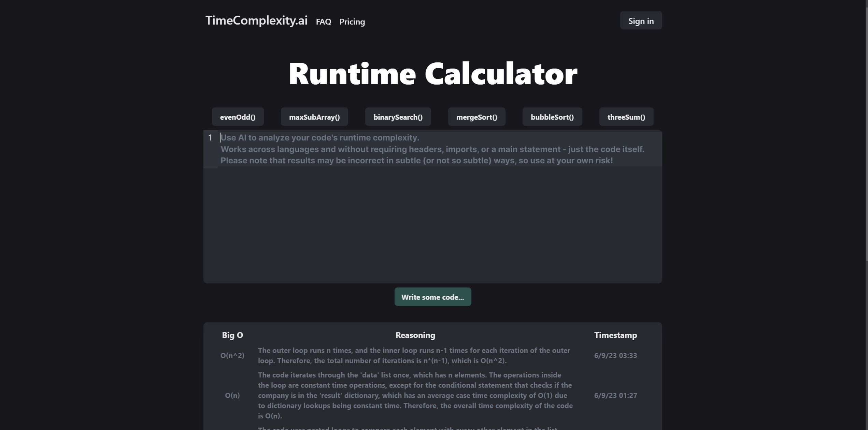The height and width of the screenshot is (430, 868).
Task: Open the FAQ page
Action: tap(323, 21)
